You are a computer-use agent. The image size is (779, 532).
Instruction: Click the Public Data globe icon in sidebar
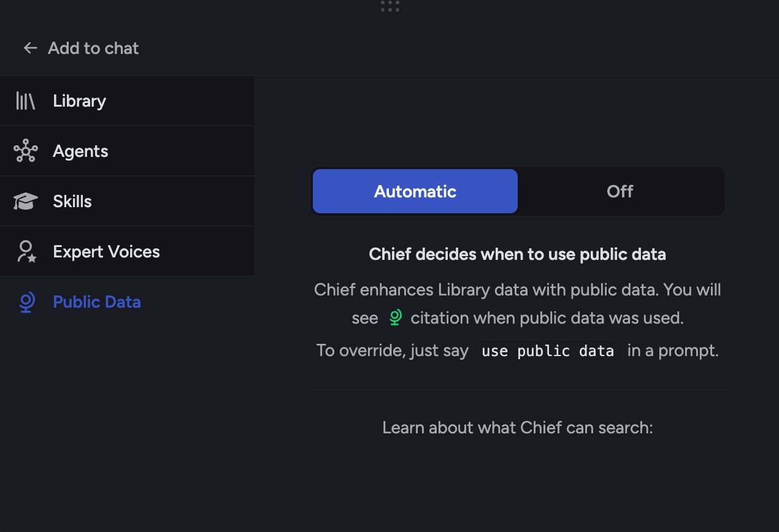pyautogui.click(x=26, y=302)
